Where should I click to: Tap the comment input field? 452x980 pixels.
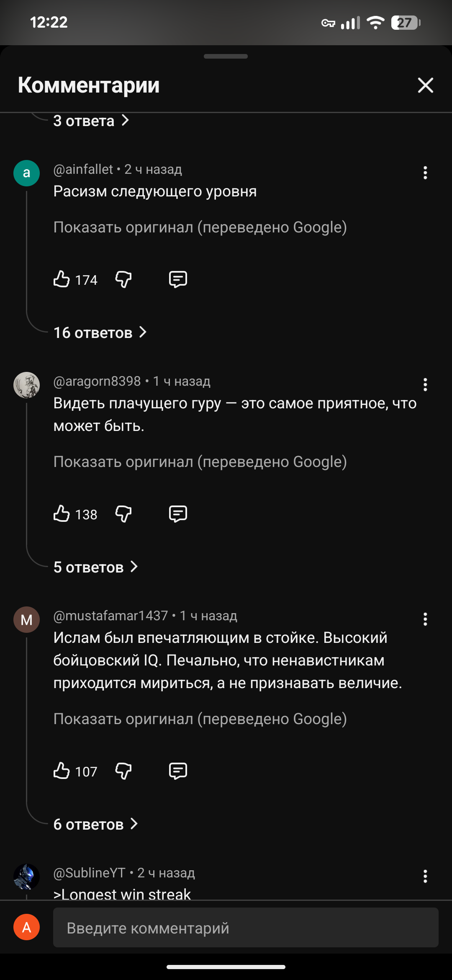tap(246, 928)
